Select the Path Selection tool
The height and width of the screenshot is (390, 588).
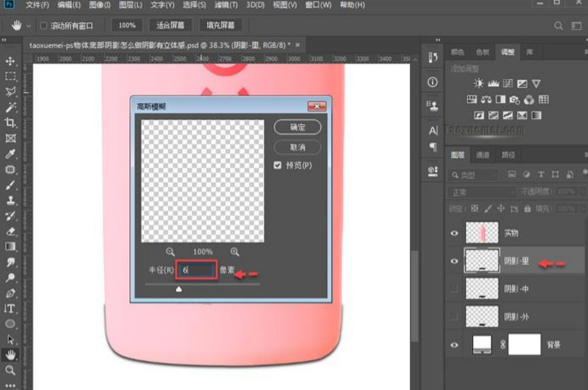[x=10, y=340]
